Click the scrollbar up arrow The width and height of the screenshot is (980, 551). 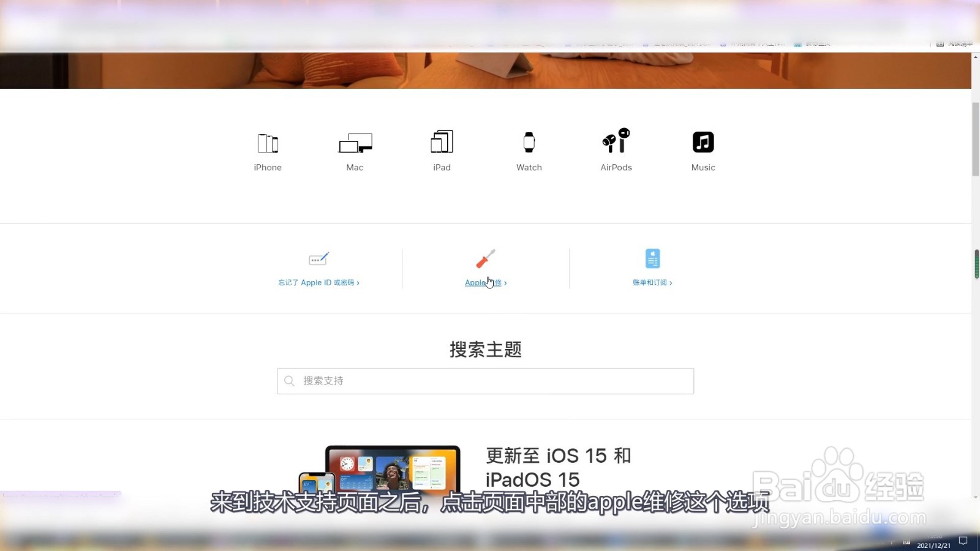976,57
